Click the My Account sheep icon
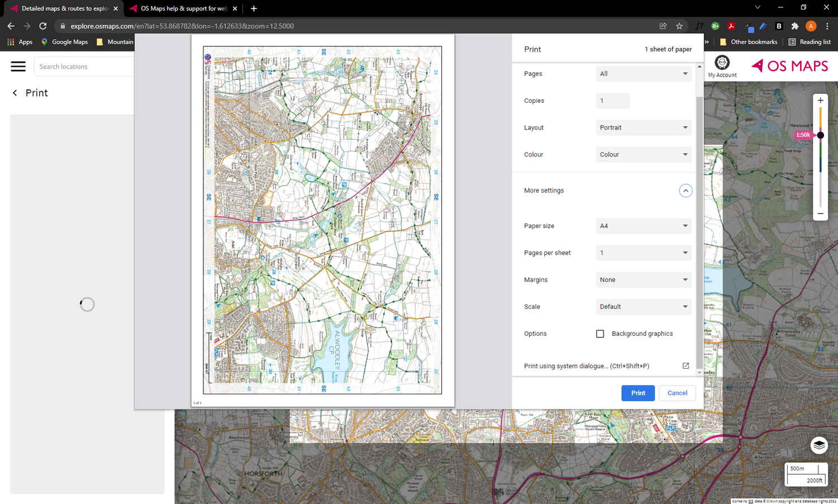 [x=722, y=63]
